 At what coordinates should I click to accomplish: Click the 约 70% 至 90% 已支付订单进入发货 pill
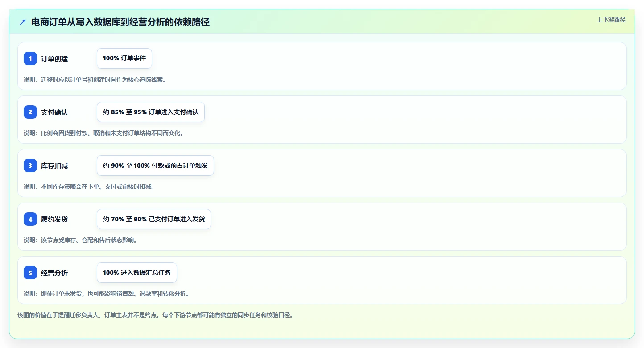tap(154, 219)
